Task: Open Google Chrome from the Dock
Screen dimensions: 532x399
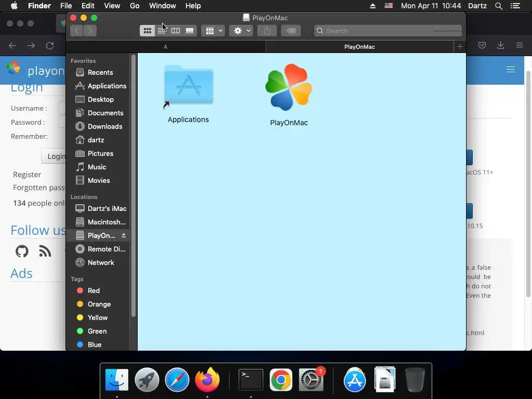Action: click(x=281, y=380)
